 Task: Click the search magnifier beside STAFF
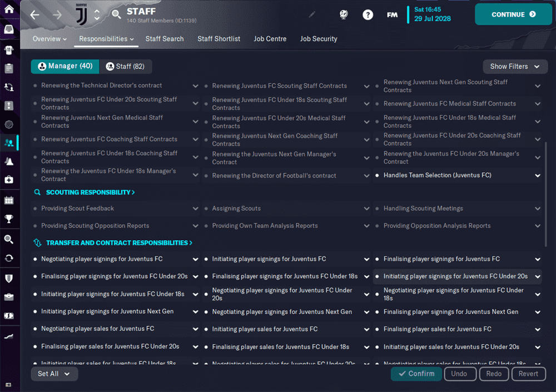tap(116, 14)
